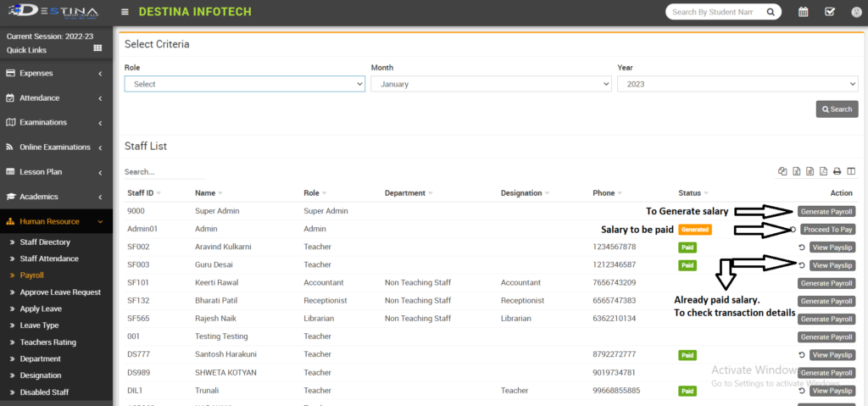The image size is (868, 406).
Task: Copy staff list using copy icon
Action: [782, 171]
